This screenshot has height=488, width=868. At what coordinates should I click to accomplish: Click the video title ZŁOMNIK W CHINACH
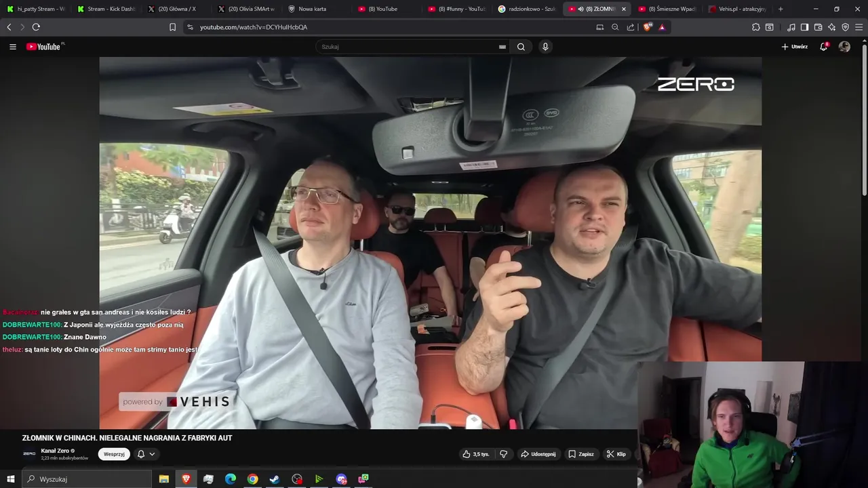tap(127, 438)
